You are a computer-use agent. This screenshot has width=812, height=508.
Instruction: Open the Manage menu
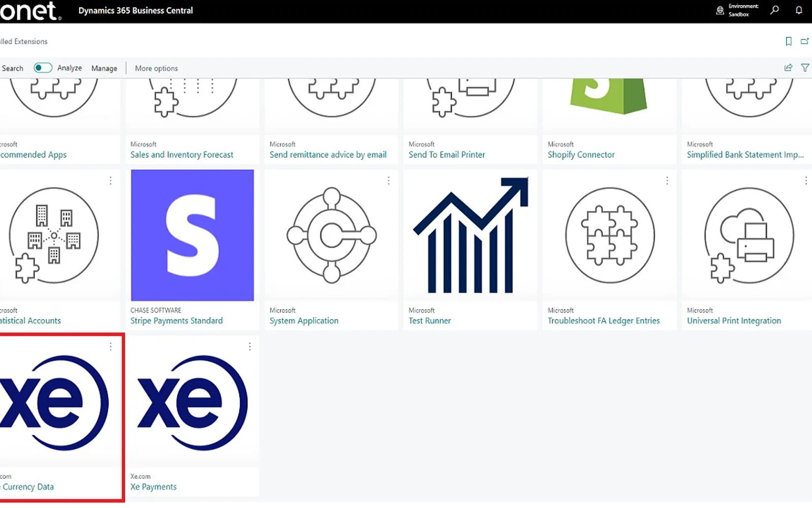[x=104, y=68]
